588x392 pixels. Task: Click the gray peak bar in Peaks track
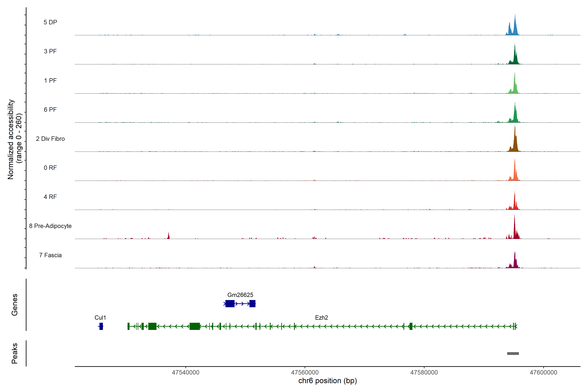pyautogui.click(x=513, y=353)
